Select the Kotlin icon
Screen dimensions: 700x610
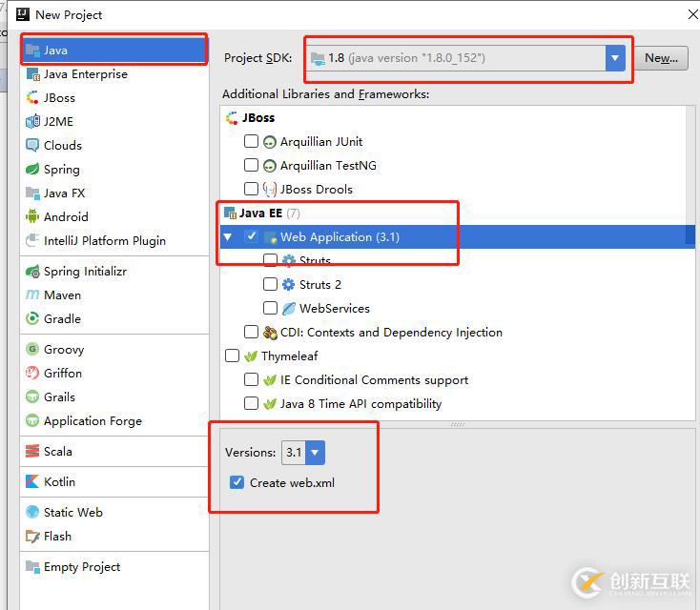(x=32, y=481)
